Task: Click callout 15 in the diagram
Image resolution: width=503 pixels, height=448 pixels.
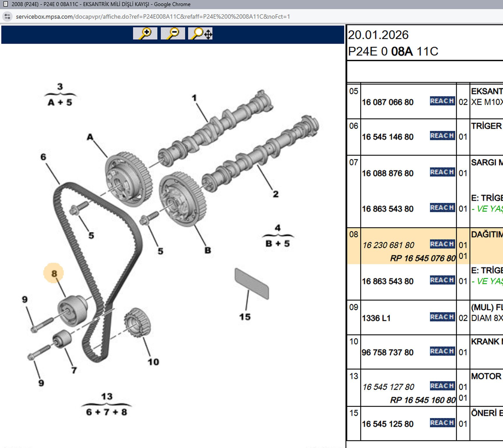Action: [x=245, y=317]
